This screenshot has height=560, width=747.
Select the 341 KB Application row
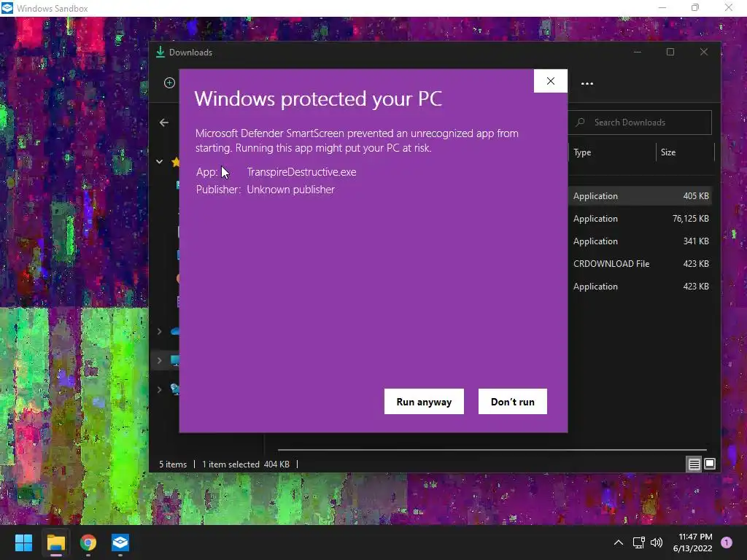[640, 241]
